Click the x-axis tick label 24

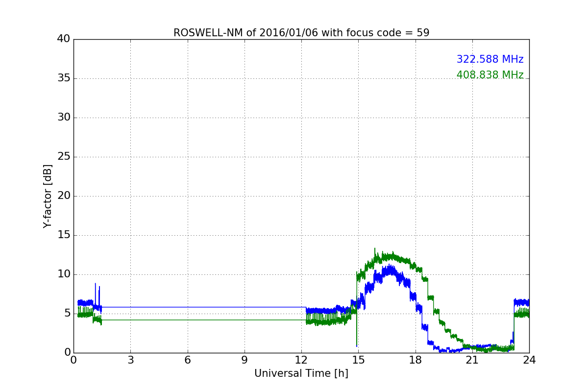tap(529, 360)
